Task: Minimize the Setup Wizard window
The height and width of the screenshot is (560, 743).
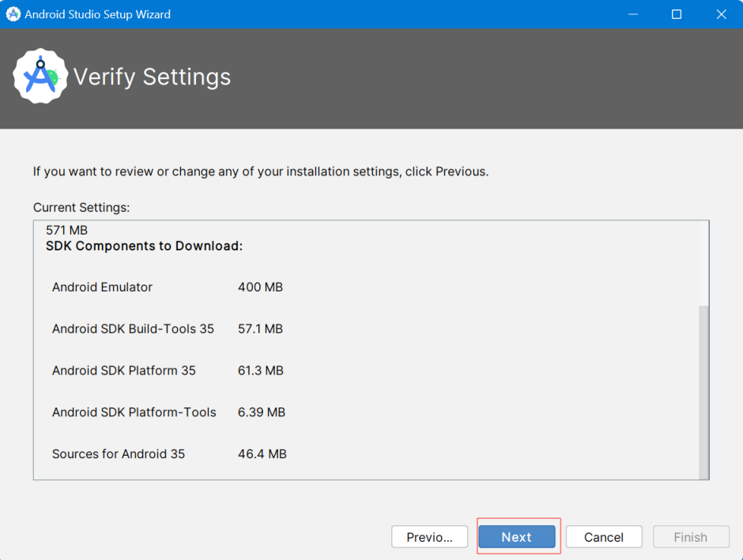Action: [x=633, y=14]
